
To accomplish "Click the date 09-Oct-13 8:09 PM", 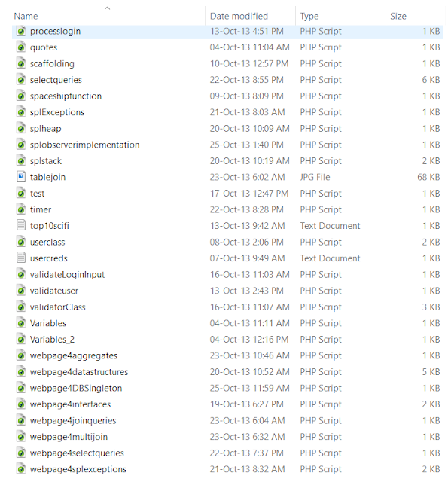I will (247, 96).
